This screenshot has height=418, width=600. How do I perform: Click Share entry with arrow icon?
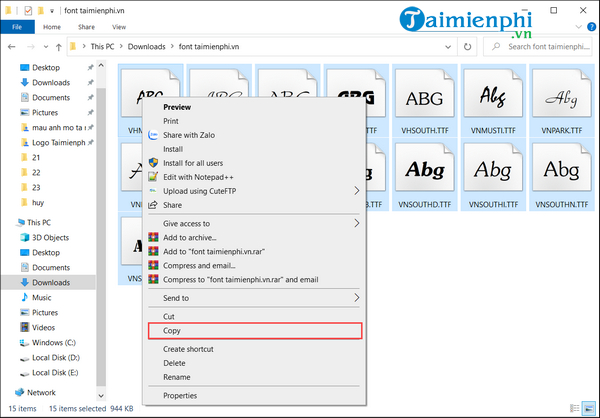254,205
